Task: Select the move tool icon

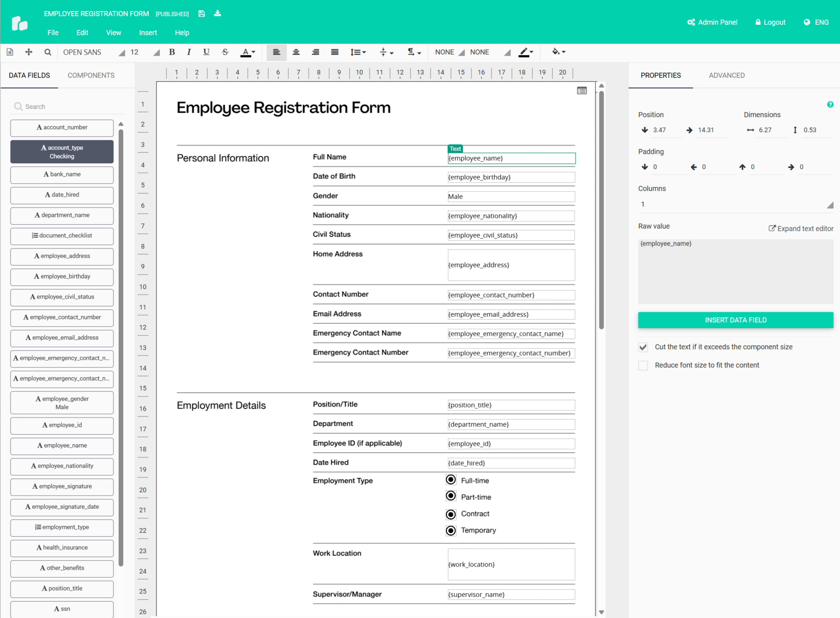Action: click(x=29, y=52)
